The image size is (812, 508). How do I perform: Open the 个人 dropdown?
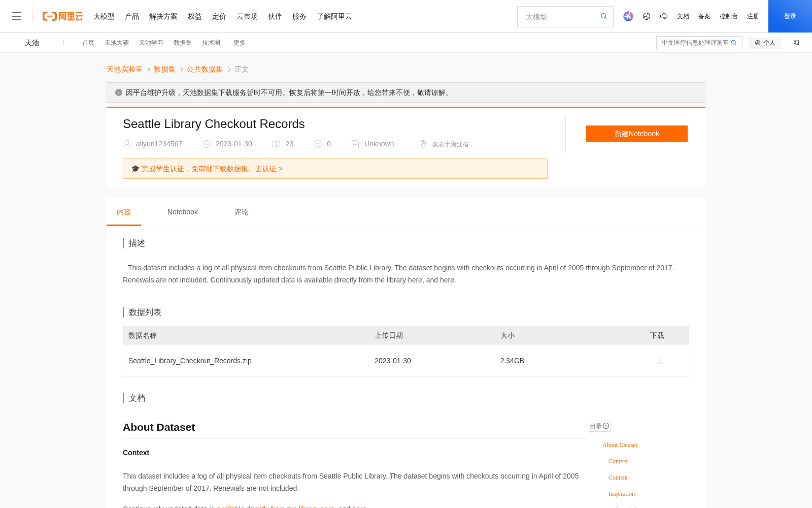(765, 43)
